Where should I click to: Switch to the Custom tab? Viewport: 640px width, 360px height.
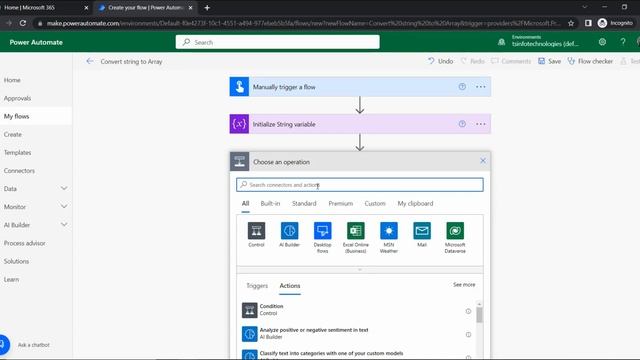pos(375,203)
